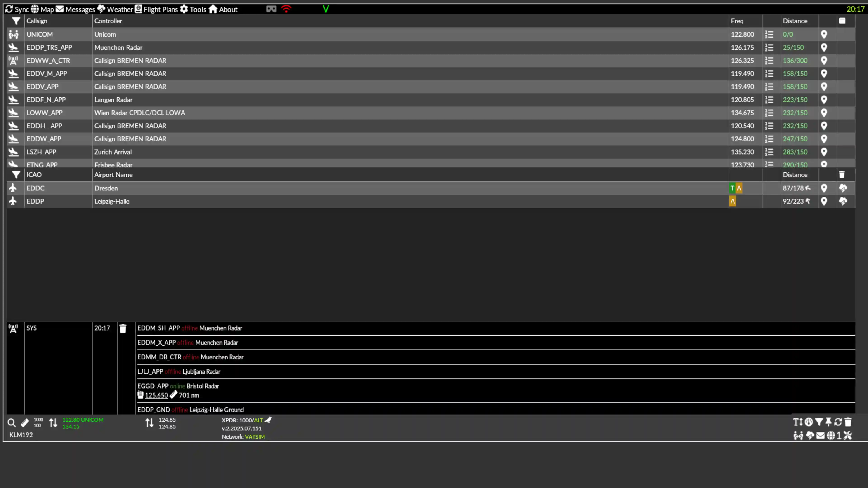Viewport: 868px width, 488px height.
Task: Toggle the VR headset mode icon
Action: [x=271, y=9]
